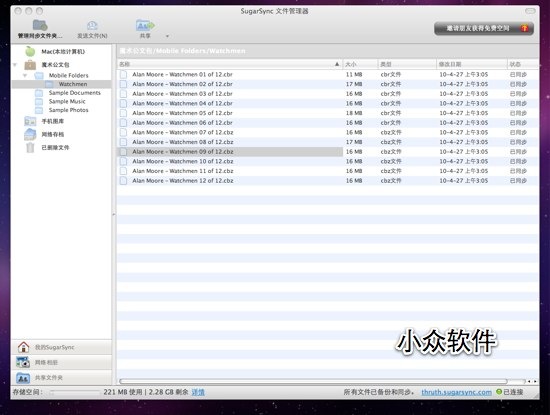Click the Magic Briefcase icon in sidebar

click(30, 65)
